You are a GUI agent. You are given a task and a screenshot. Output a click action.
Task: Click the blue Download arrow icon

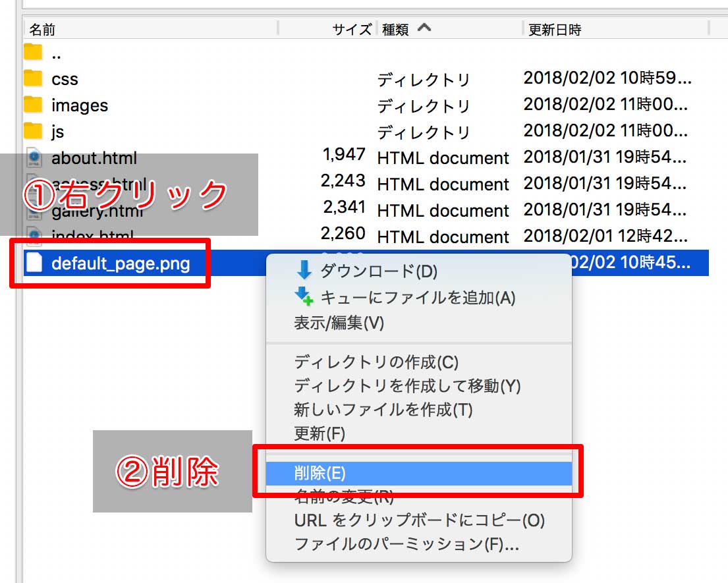(x=304, y=269)
